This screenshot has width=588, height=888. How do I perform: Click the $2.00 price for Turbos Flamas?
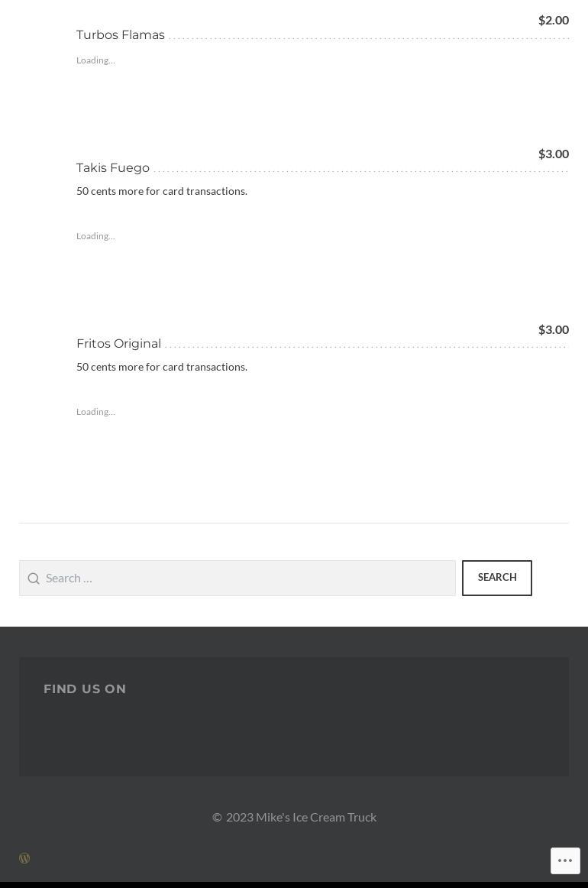click(553, 20)
